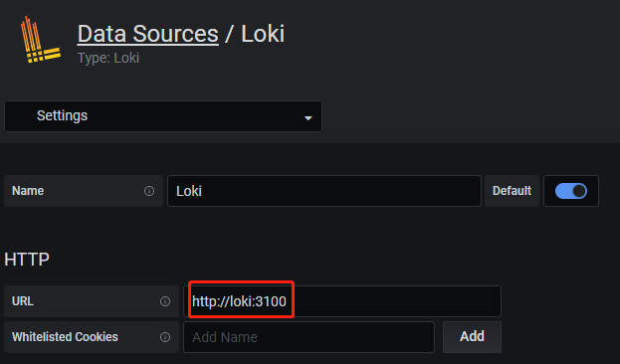Select the Settings tab label text

pos(62,115)
